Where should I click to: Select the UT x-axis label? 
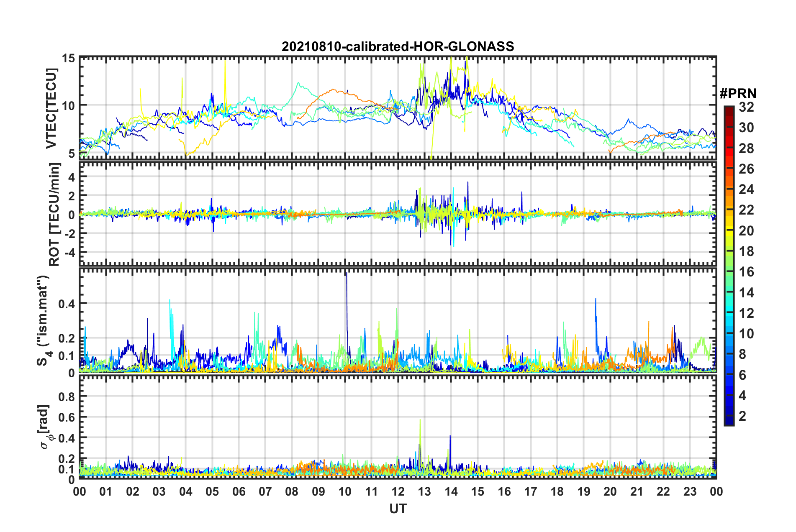coord(398,509)
